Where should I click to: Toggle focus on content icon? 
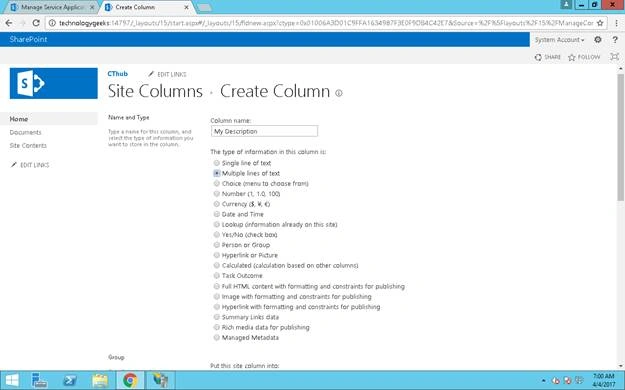click(615, 57)
